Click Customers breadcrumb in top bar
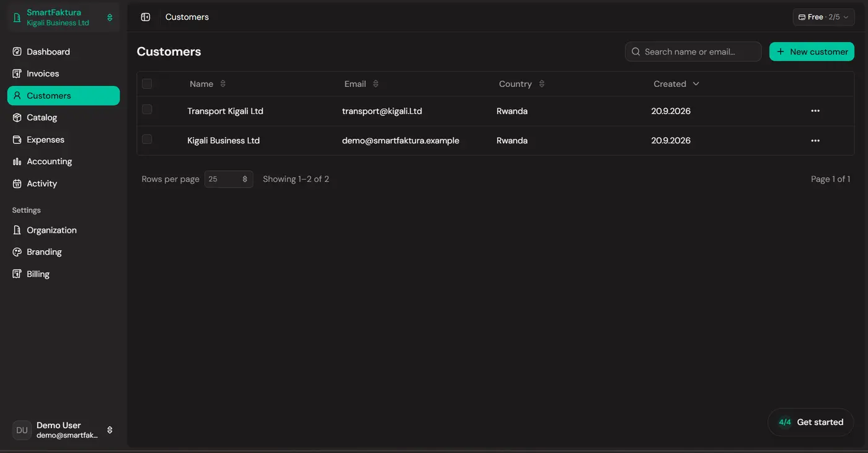 click(187, 17)
